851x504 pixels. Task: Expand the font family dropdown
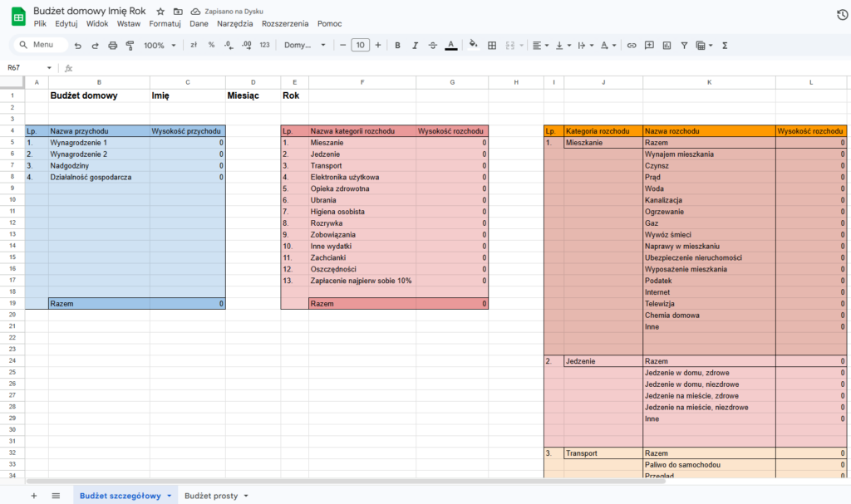[305, 46]
